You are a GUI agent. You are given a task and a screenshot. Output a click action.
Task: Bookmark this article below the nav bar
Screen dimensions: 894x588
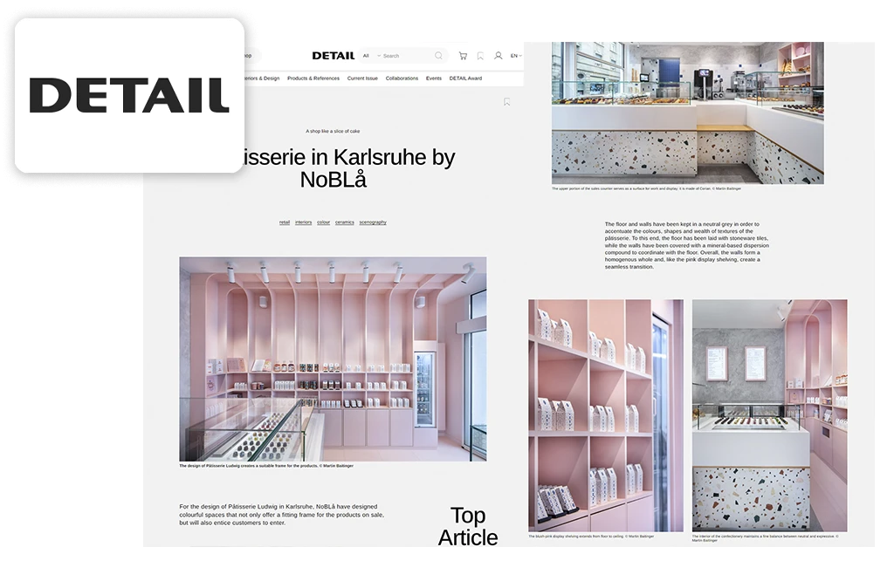[506, 102]
